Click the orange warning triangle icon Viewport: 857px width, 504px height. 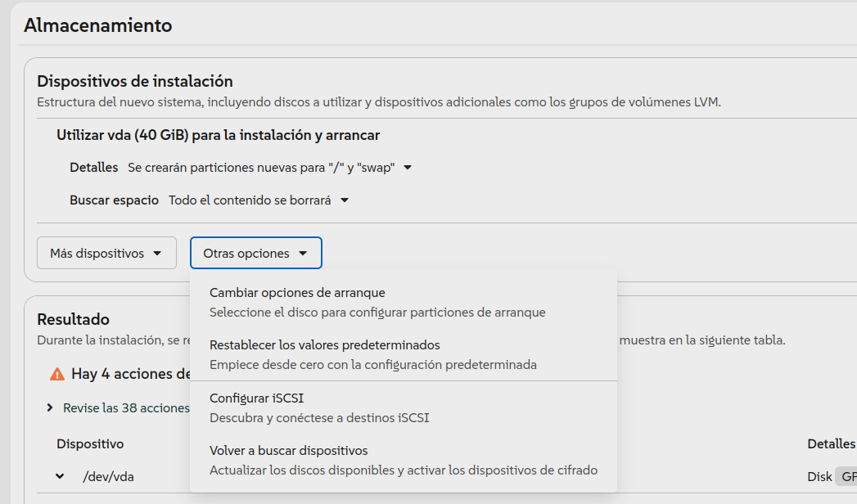pyautogui.click(x=57, y=374)
